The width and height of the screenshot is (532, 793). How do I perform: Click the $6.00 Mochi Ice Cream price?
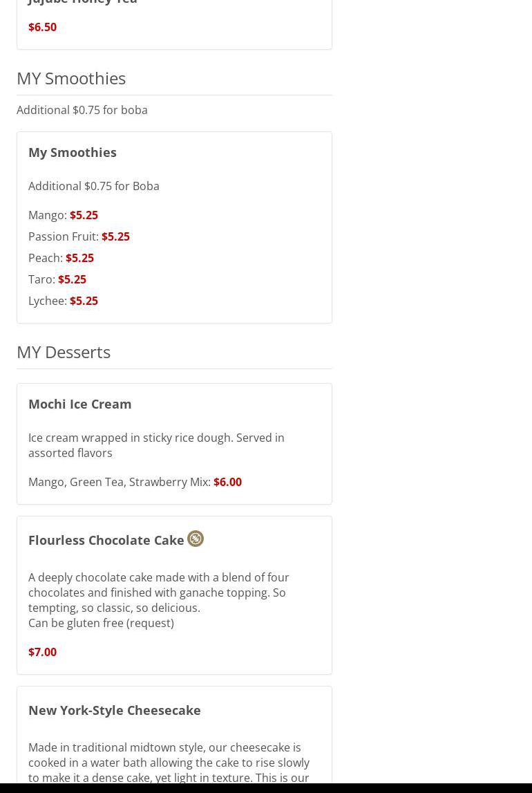(228, 482)
